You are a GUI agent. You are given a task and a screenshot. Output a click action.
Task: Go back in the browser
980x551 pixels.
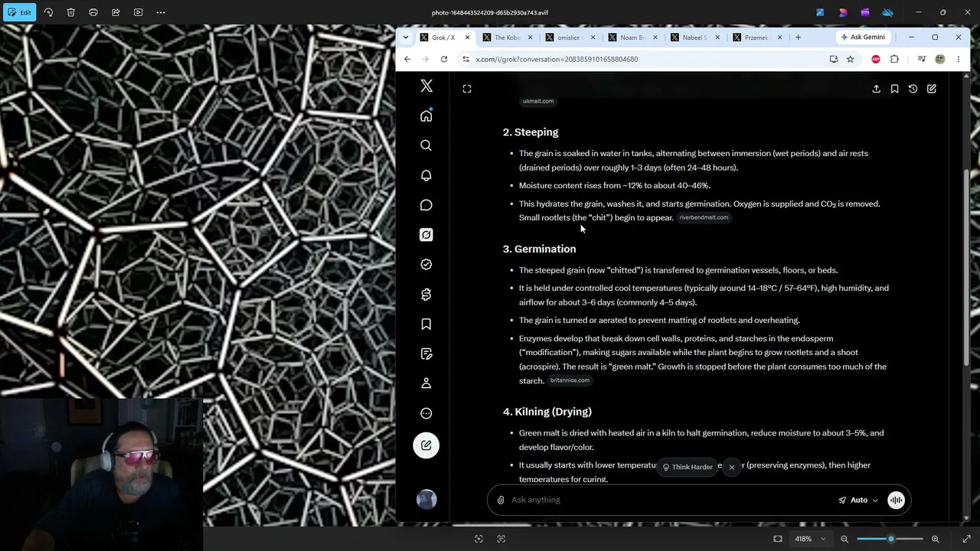point(407,59)
